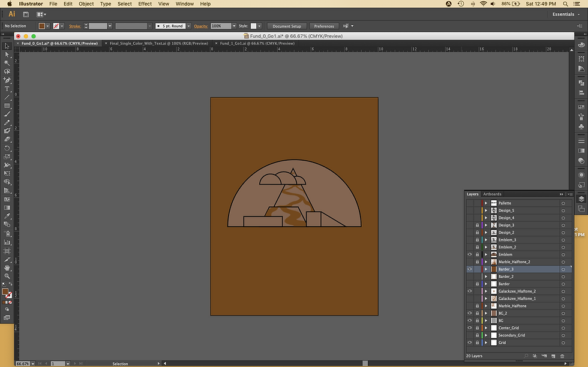Toggle visibility of Galackzee_Halftone_2 layer

coord(470,291)
